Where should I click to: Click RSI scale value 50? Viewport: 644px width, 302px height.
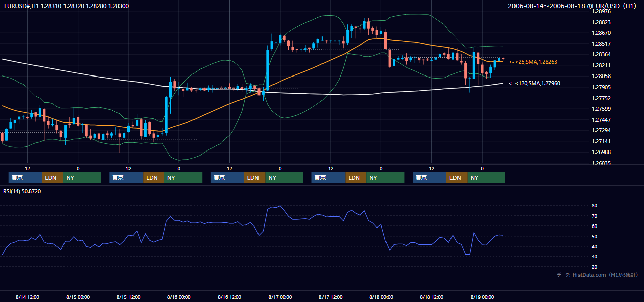(594, 236)
